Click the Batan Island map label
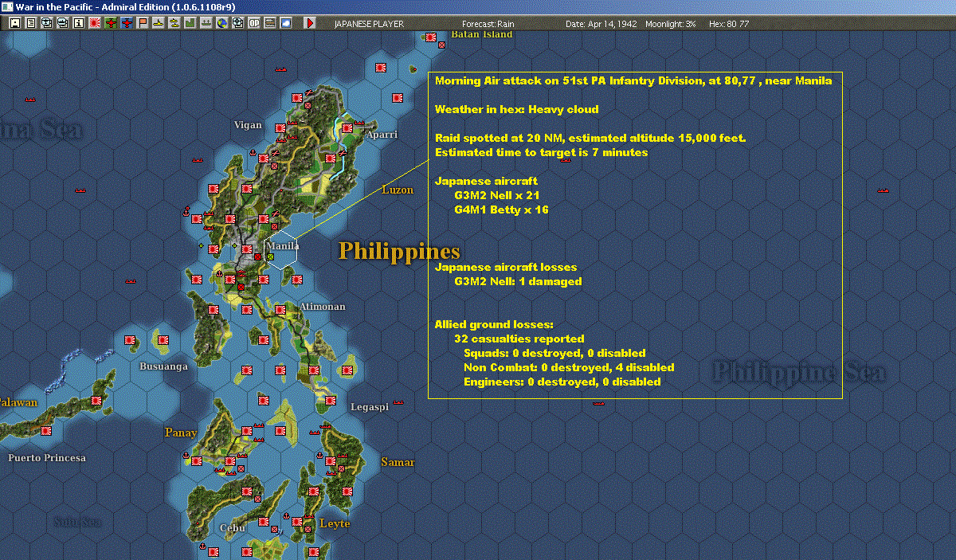This screenshot has width=956, height=560. tap(482, 34)
